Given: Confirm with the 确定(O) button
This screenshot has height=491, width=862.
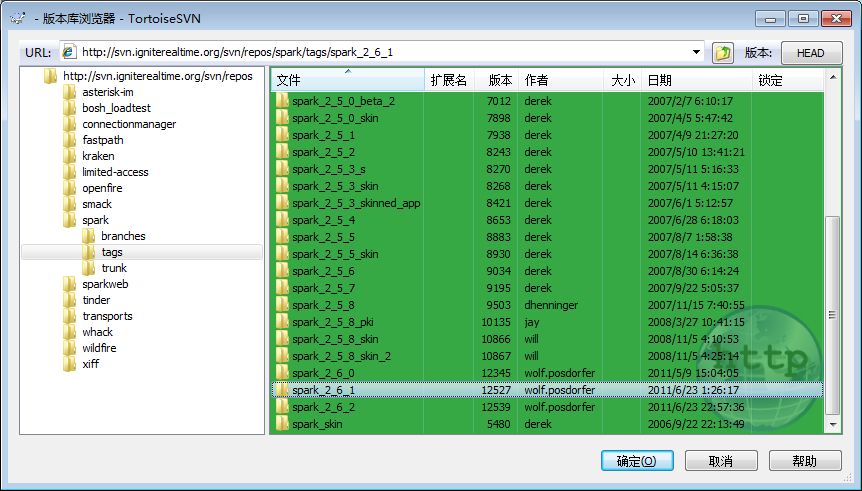Looking at the screenshot, I should 637,461.
